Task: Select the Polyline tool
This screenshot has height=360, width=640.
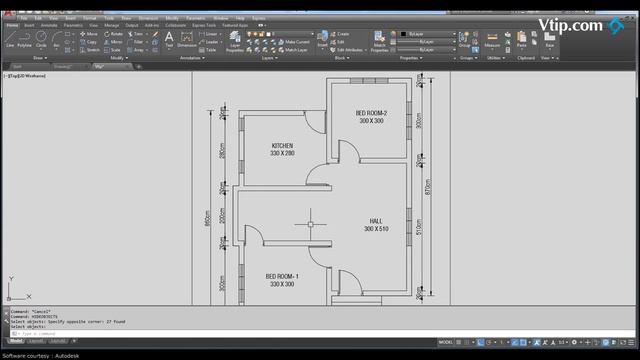Action: [24, 39]
